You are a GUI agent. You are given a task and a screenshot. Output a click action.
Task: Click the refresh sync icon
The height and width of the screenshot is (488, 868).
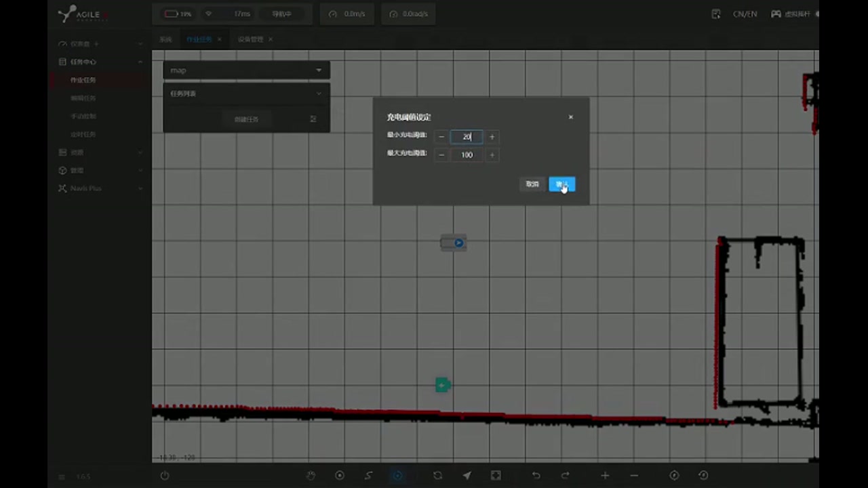[437, 476]
